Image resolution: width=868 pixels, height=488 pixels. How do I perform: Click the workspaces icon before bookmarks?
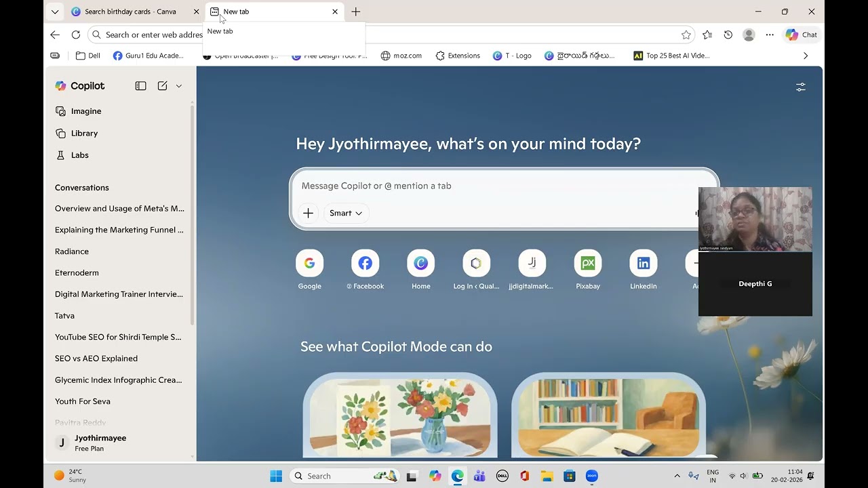pyautogui.click(x=55, y=56)
